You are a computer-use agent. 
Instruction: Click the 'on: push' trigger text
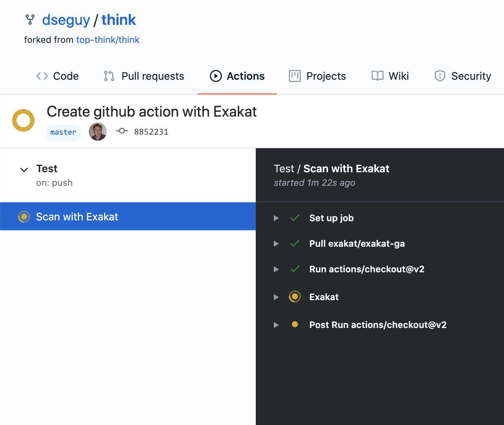point(55,183)
